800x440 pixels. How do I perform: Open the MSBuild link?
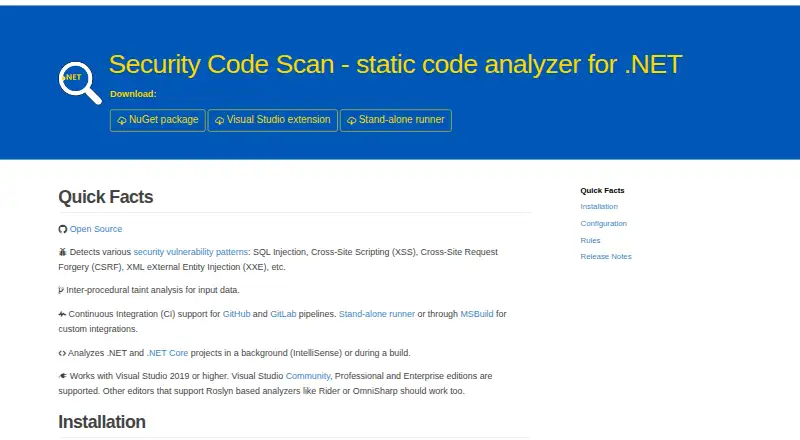(x=477, y=314)
